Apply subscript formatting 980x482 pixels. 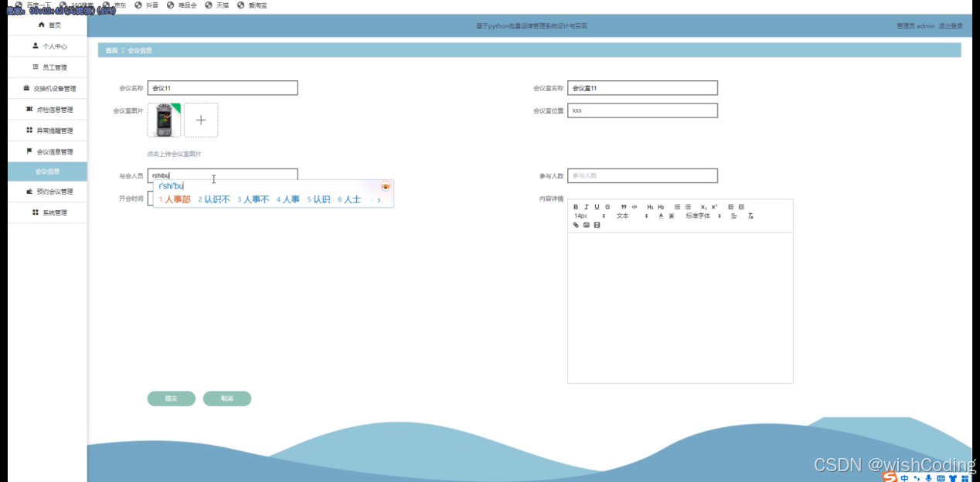tap(703, 207)
